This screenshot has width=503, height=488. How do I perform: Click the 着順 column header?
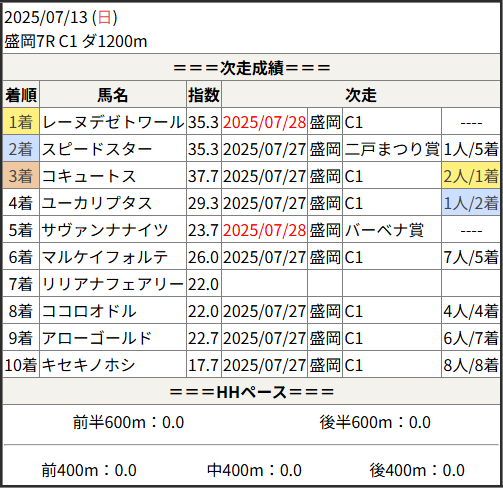[x=21, y=95]
